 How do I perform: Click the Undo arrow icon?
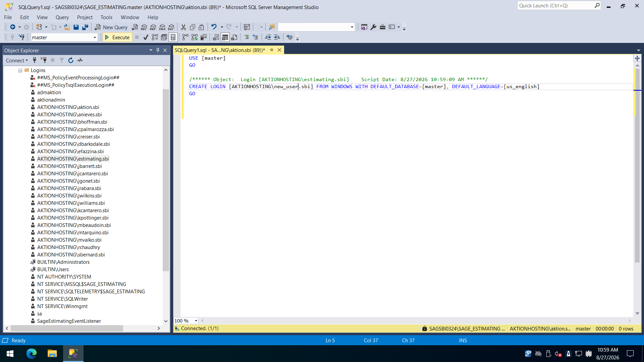click(x=214, y=27)
